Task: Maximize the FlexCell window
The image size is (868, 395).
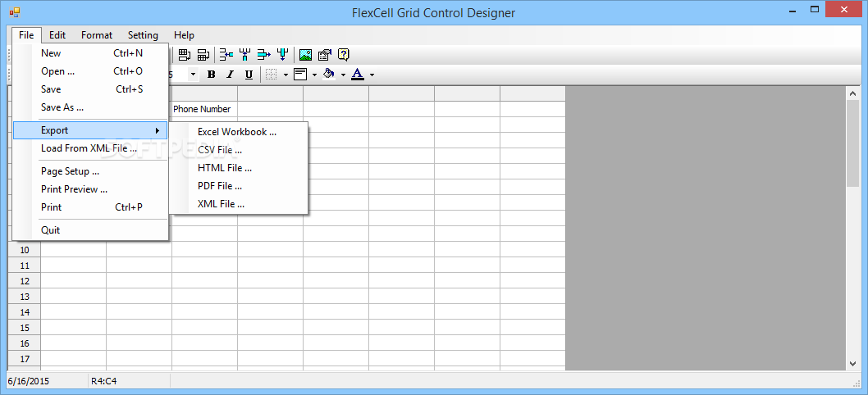Action: [x=815, y=9]
